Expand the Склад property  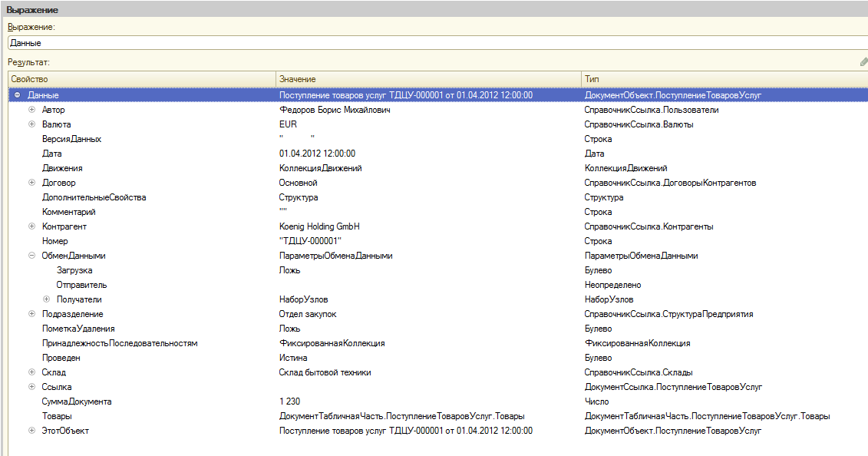coord(31,372)
